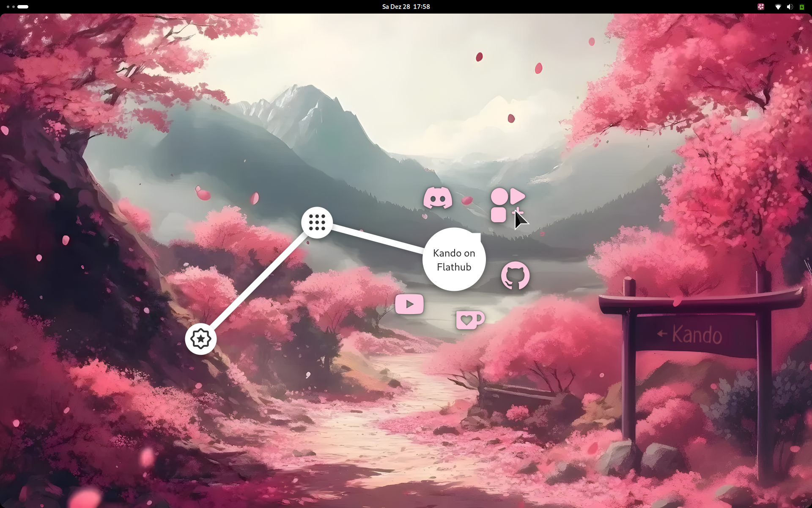Open the YouTube play-button item
812x508 pixels.
[409, 304]
